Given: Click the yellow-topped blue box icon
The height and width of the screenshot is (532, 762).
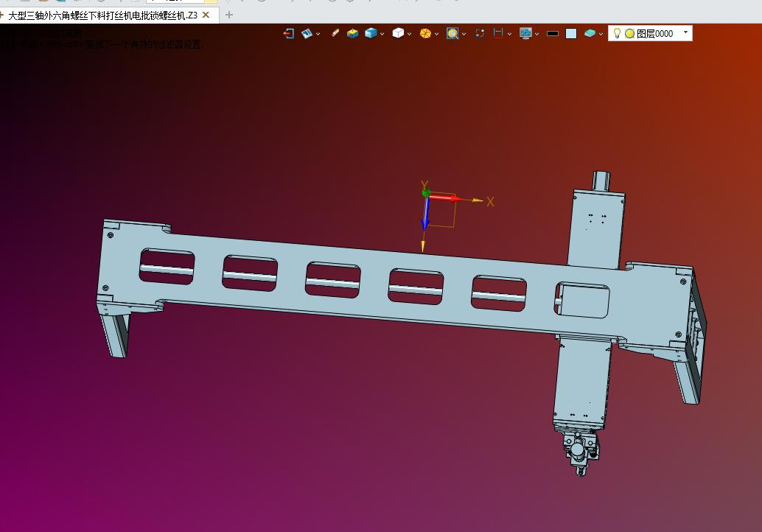Looking at the screenshot, I should click(x=353, y=33).
